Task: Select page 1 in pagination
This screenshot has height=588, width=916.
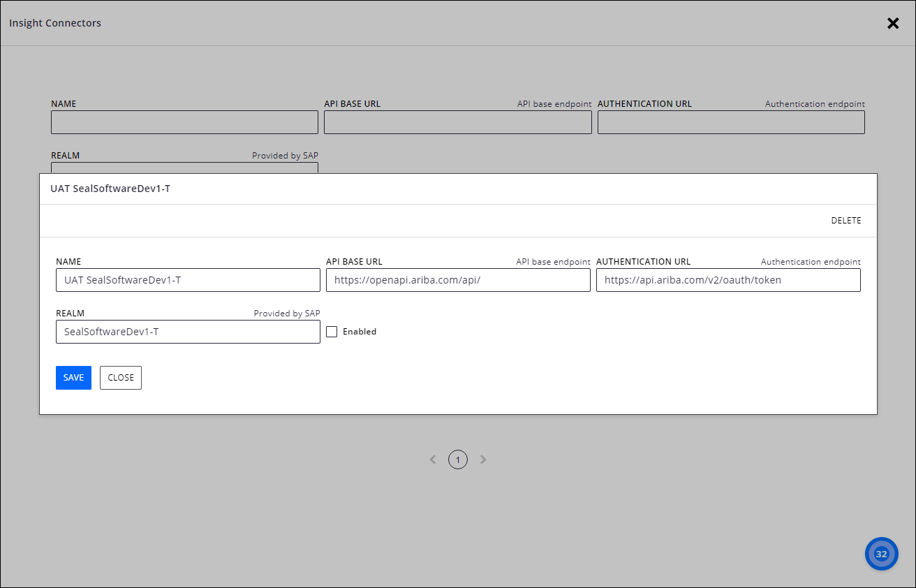Action: (x=458, y=459)
